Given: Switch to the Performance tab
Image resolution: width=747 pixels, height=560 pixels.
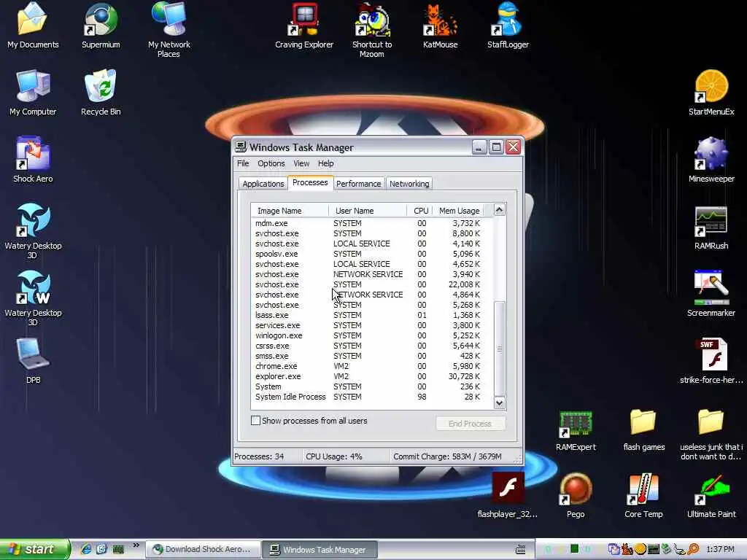Looking at the screenshot, I should 358,184.
